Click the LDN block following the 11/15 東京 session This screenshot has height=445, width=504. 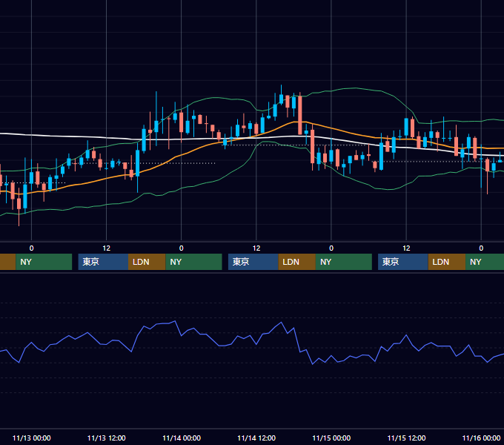click(447, 262)
